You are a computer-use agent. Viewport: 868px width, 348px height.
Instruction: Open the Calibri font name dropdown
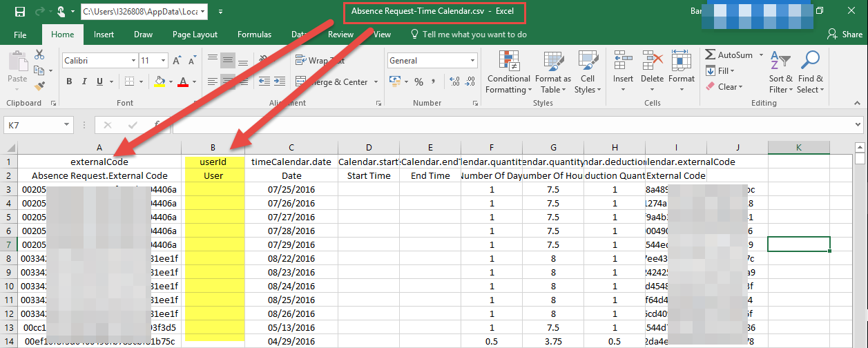pyautogui.click(x=133, y=61)
